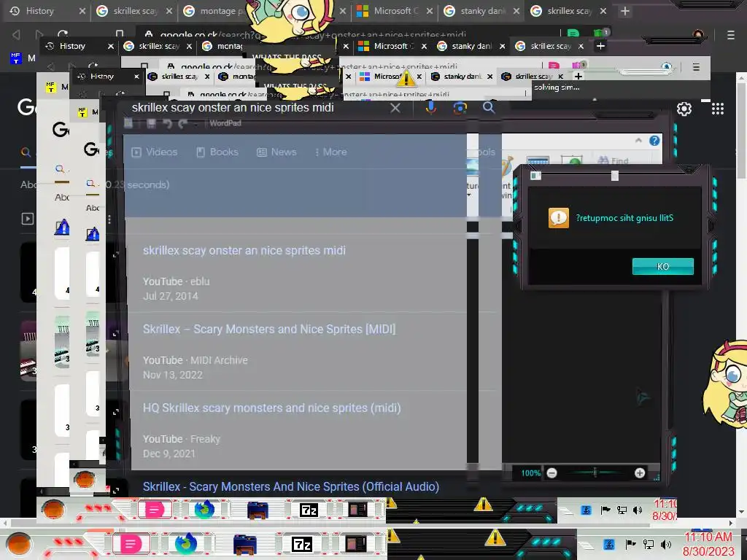Open profile avatar in outermost browser toolbar
747x560 pixels.
[x=698, y=34]
